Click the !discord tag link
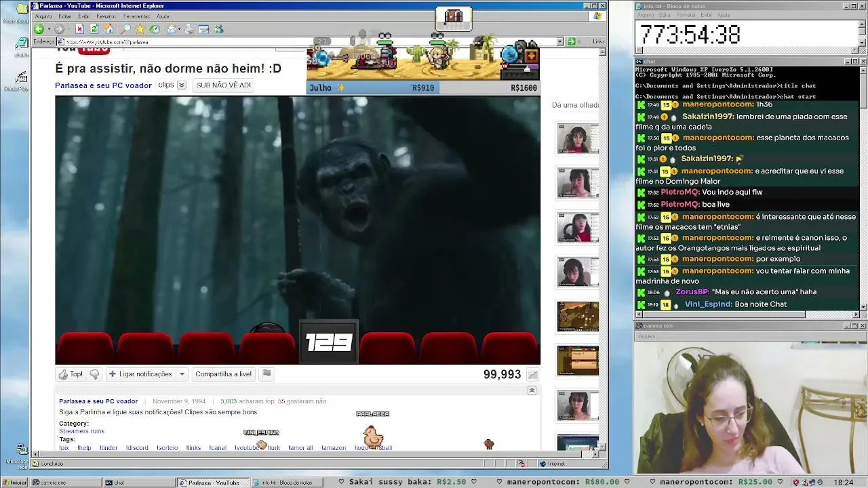The image size is (868, 488). pos(137,447)
